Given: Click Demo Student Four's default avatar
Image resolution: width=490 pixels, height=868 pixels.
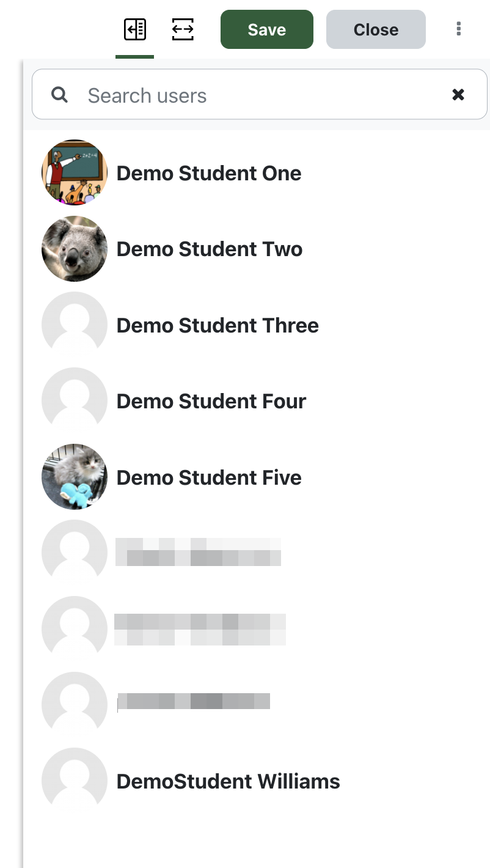Looking at the screenshot, I should coord(75,400).
